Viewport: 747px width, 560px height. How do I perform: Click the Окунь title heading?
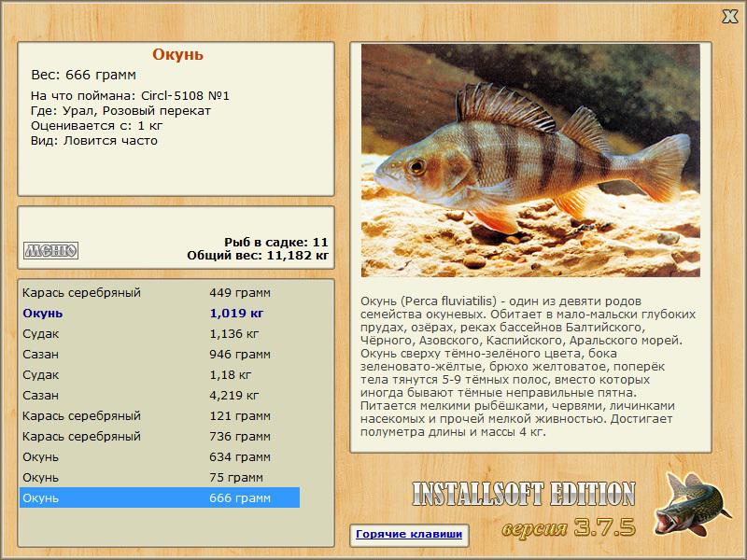click(177, 54)
